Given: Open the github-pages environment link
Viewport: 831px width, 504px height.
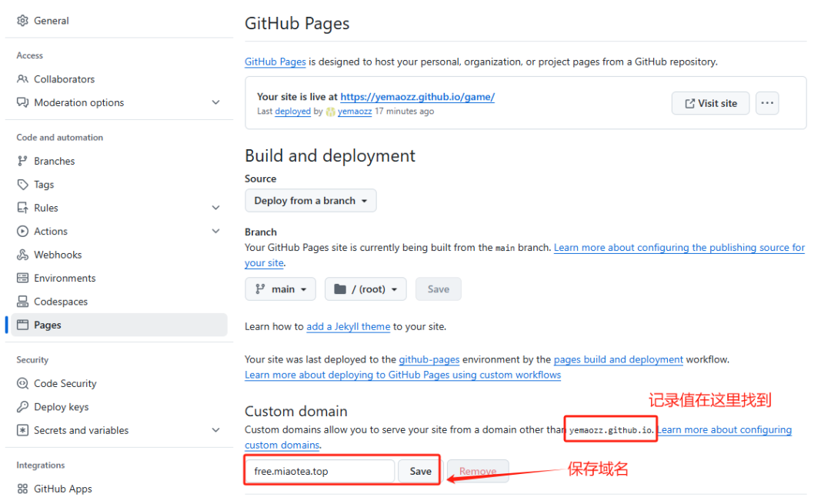Looking at the screenshot, I should [x=429, y=359].
